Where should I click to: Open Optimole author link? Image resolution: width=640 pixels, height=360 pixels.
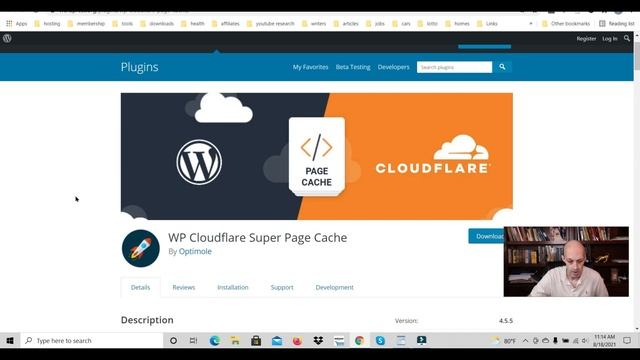pyautogui.click(x=195, y=251)
